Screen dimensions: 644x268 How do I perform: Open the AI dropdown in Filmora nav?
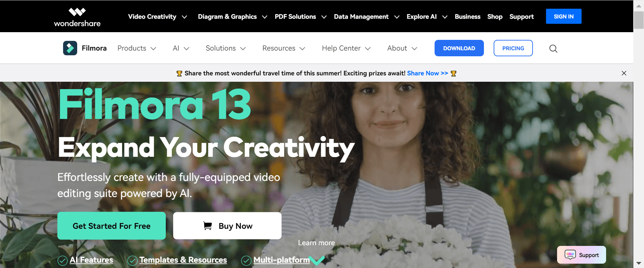click(181, 48)
